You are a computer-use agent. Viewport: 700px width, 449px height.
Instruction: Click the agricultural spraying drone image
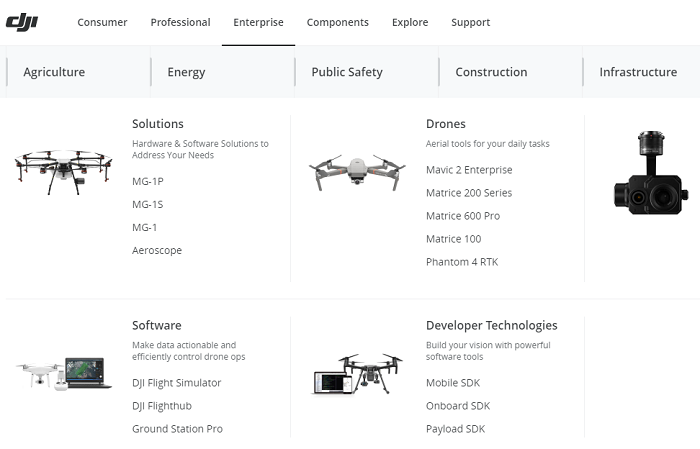click(63, 172)
